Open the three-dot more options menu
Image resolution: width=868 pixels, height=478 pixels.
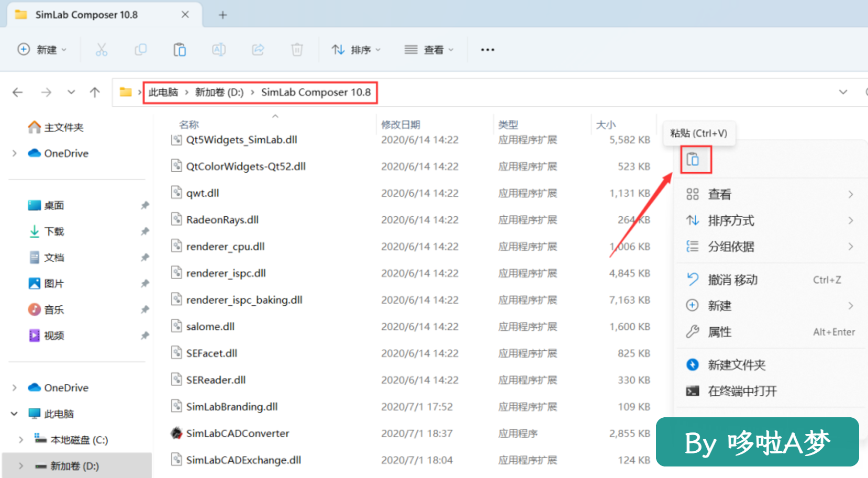click(x=487, y=50)
